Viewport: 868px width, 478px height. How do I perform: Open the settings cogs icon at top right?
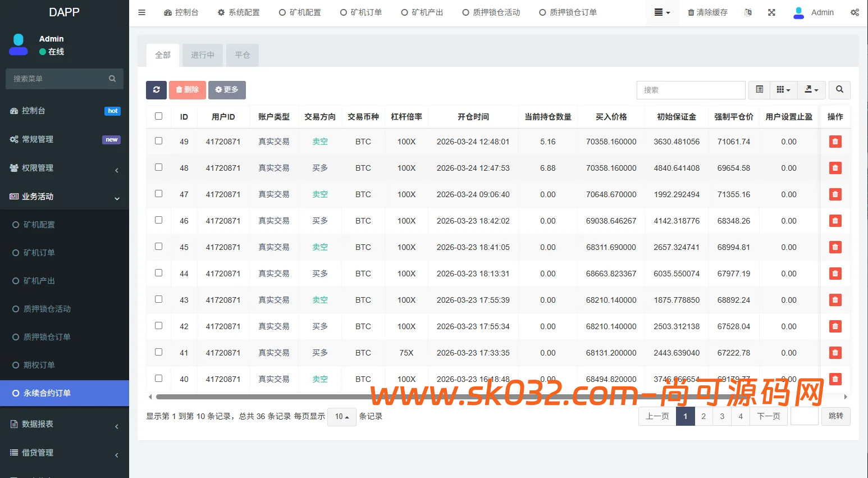(855, 12)
